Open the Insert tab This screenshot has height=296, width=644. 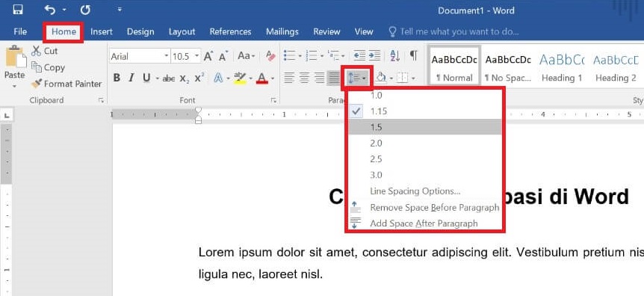(x=102, y=31)
